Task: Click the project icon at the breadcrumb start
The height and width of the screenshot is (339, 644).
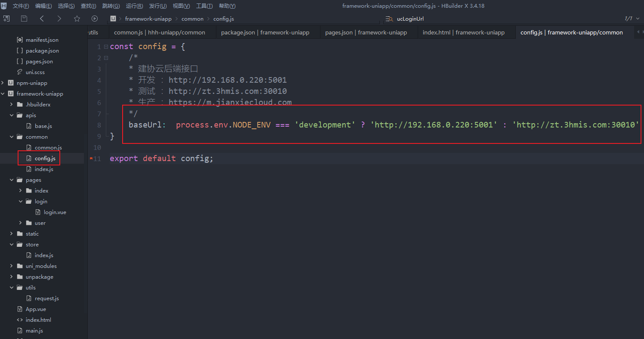Action: 113,19
